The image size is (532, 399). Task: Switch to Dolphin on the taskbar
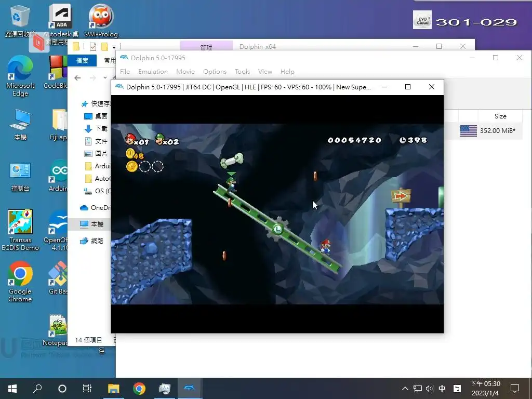(x=190, y=388)
